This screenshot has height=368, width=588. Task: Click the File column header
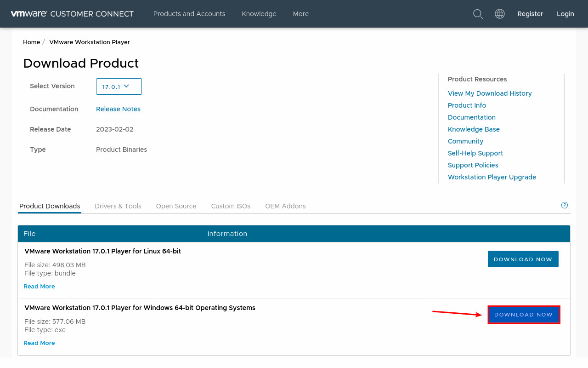(29, 234)
